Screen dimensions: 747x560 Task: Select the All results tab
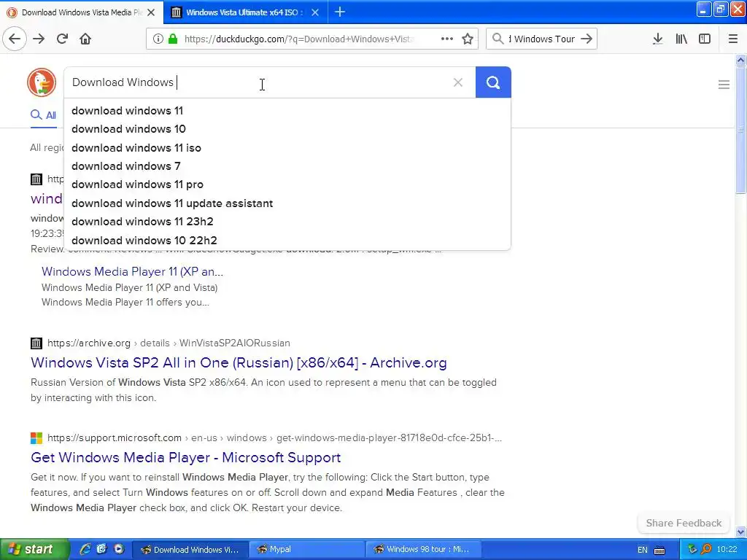tap(43, 115)
